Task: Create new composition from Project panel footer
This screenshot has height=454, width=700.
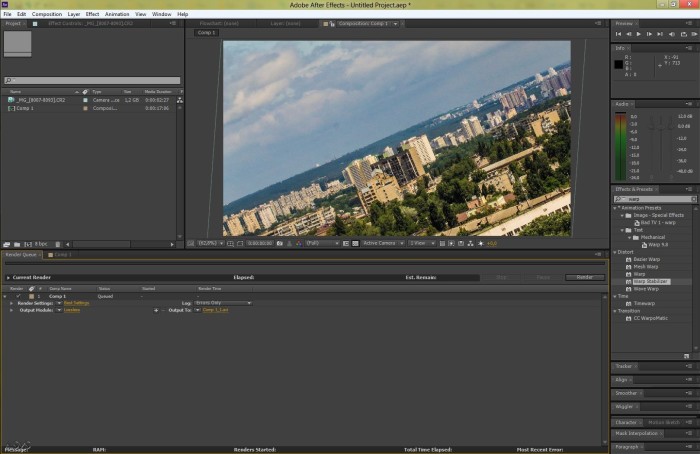Action: pyautogui.click(x=28, y=244)
